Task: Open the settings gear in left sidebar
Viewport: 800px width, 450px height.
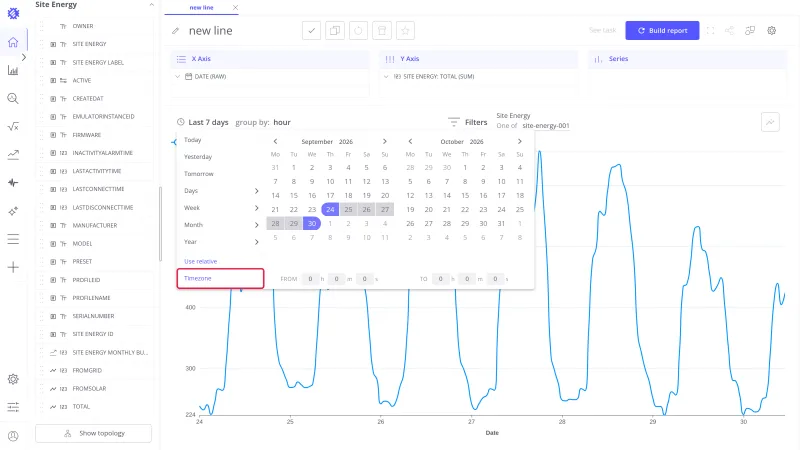Action: tap(13, 379)
